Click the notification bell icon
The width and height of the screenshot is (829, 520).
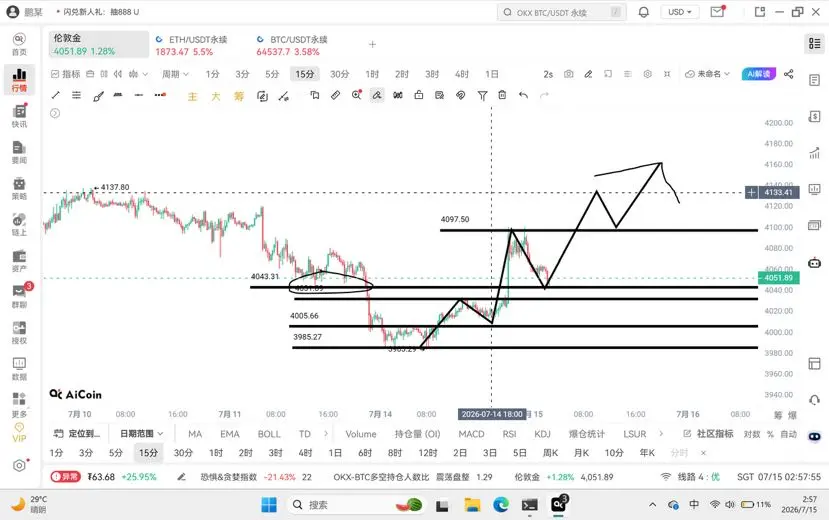coord(643,12)
